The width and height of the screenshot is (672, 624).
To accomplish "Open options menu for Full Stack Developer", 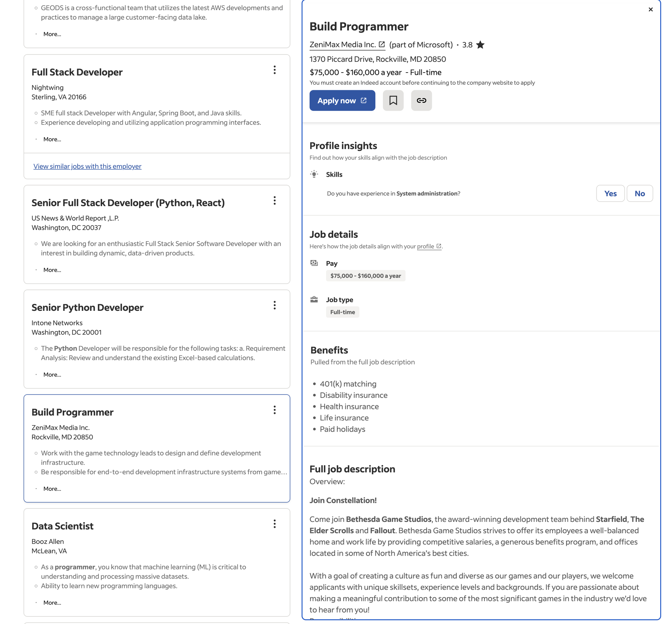I will click(274, 70).
